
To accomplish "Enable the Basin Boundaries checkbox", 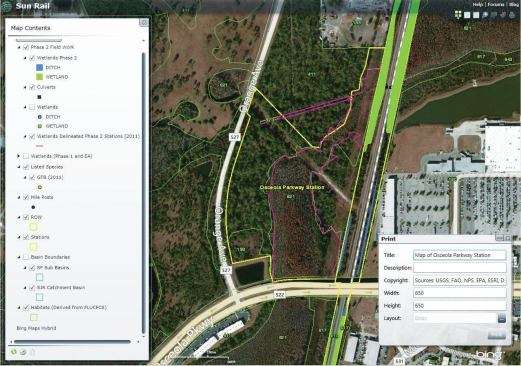I will coord(26,257).
